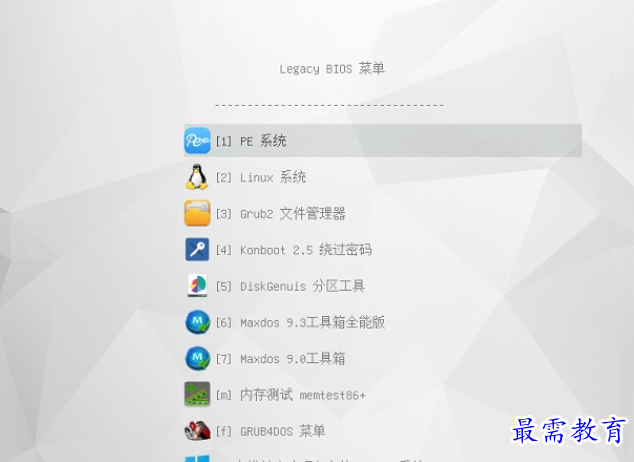Start [6] Maxdos 9.3工具箱全能版
Image resolution: width=634 pixels, height=462 pixels.
tap(300, 322)
